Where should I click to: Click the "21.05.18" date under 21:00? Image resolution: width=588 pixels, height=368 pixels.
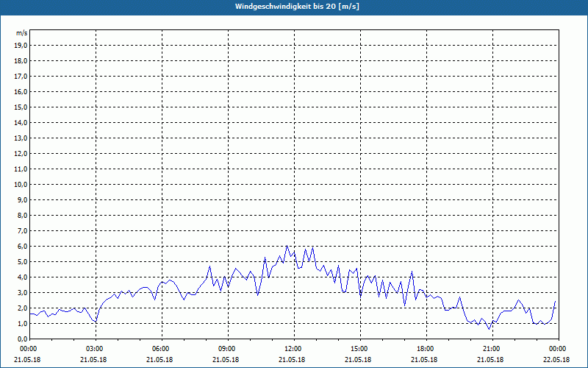pyautogui.click(x=490, y=360)
